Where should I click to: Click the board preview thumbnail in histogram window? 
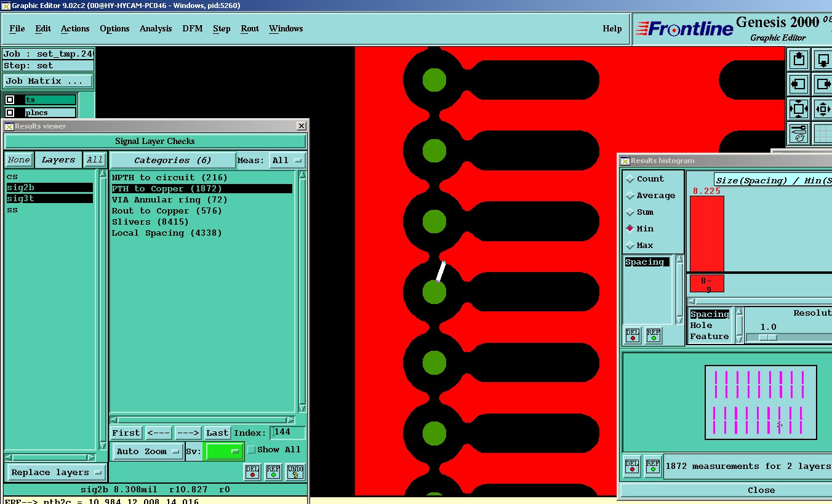pyautogui.click(x=761, y=402)
